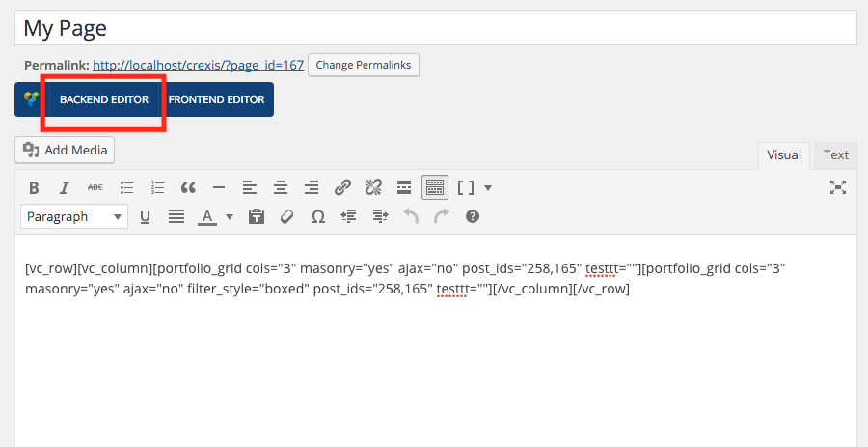The width and height of the screenshot is (868, 447).
Task: Click the insert/edit link icon
Action: 342,187
